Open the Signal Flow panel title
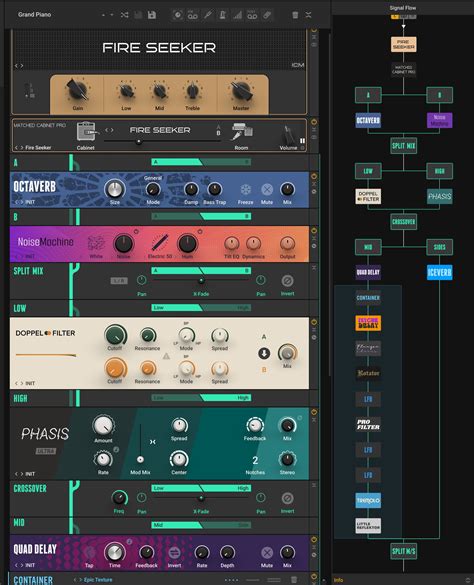This screenshot has height=585, width=474. coord(403,8)
